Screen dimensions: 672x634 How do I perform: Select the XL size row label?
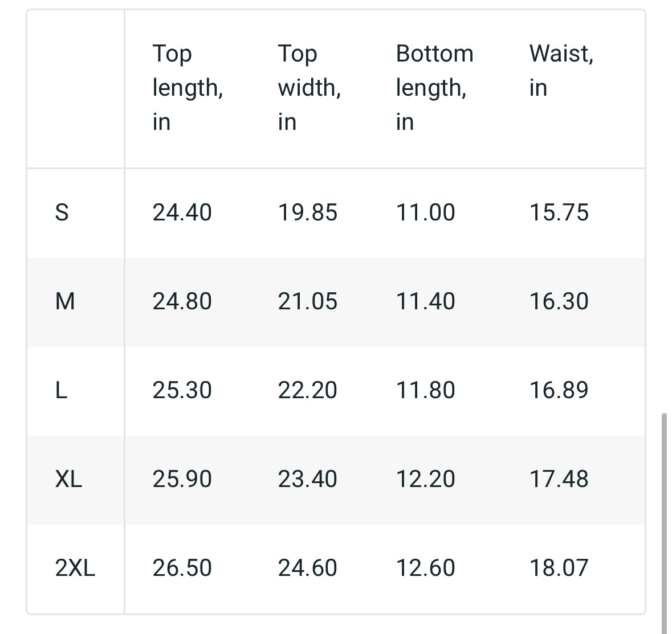coord(68,480)
